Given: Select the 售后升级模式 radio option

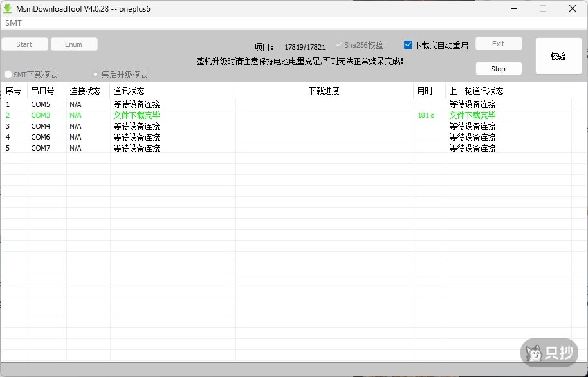Looking at the screenshot, I should (x=95, y=74).
